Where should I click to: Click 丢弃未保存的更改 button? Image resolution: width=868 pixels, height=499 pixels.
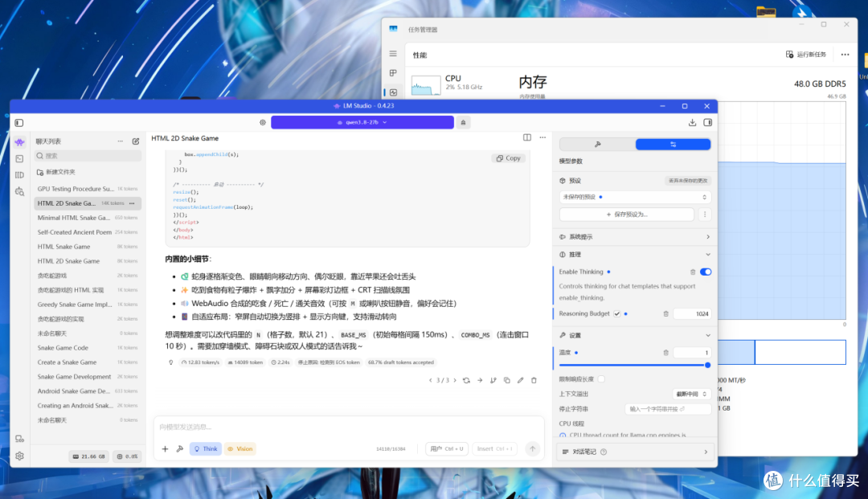687,181
